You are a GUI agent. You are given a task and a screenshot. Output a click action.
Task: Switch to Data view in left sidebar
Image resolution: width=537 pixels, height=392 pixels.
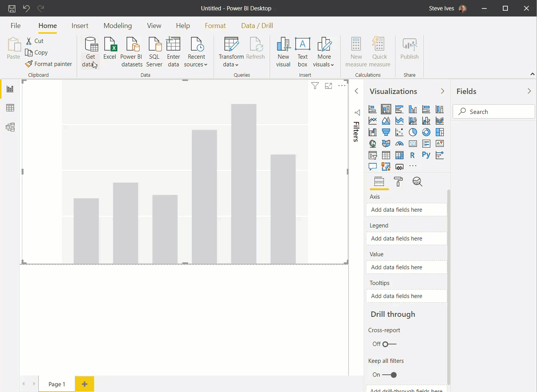[10, 108]
